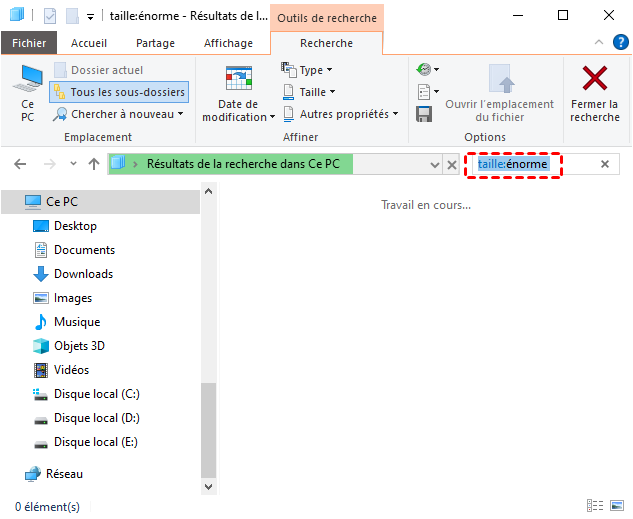Open the Type filter dropdown
The height and width of the screenshot is (519, 633).
pyautogui.click(x=307, y=70)
